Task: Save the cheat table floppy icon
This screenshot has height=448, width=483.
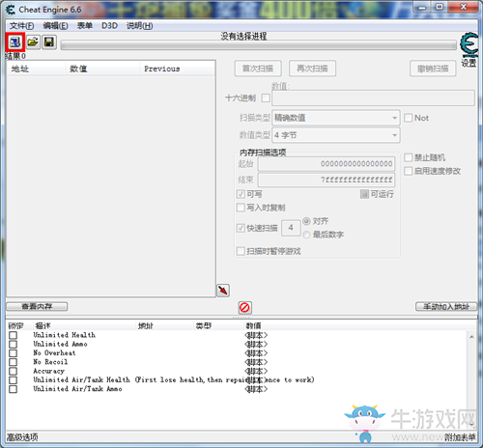Action: 49,42
